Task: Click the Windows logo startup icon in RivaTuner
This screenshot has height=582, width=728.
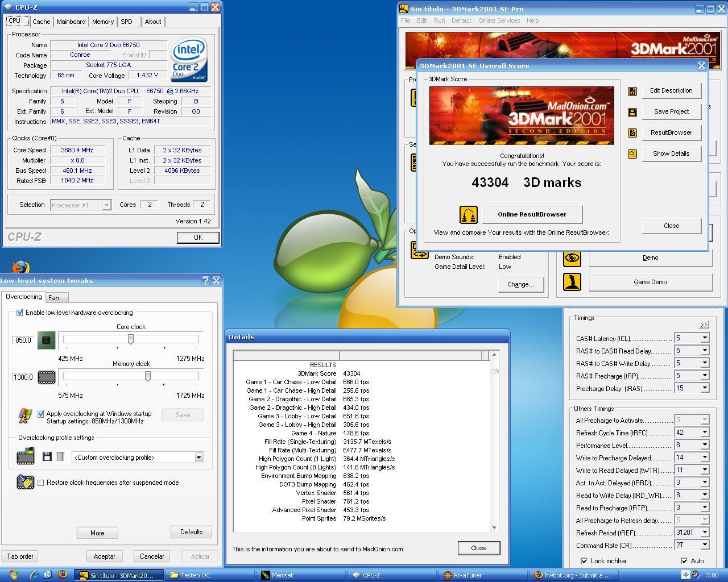Action: [25, 416]
